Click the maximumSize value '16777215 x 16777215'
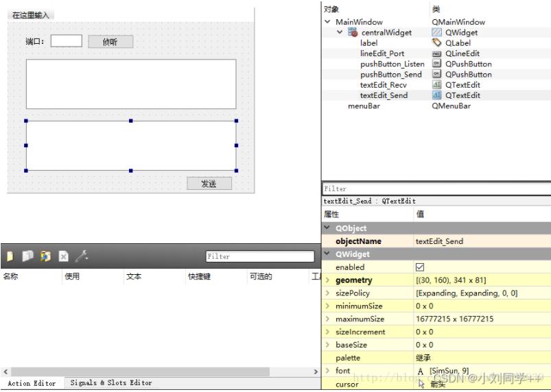 pos(455,319)
